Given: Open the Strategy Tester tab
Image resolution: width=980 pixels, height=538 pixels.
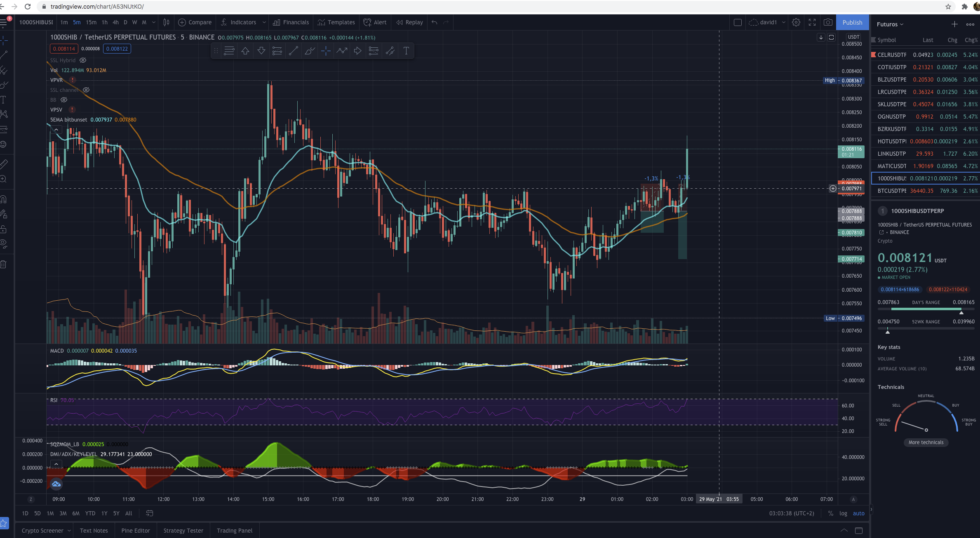Looking at the screenshot, I should pyautogui.click(x=183, y=531).
